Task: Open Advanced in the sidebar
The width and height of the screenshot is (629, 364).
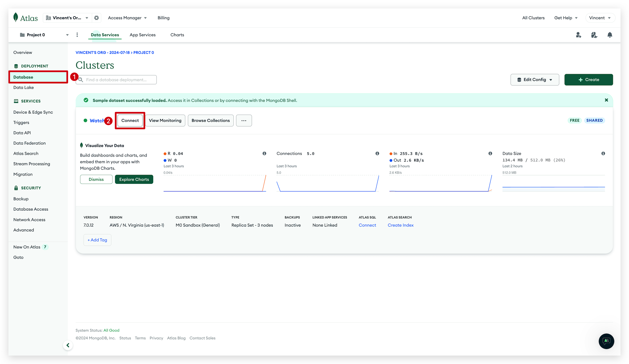Action: coord(23,230)
